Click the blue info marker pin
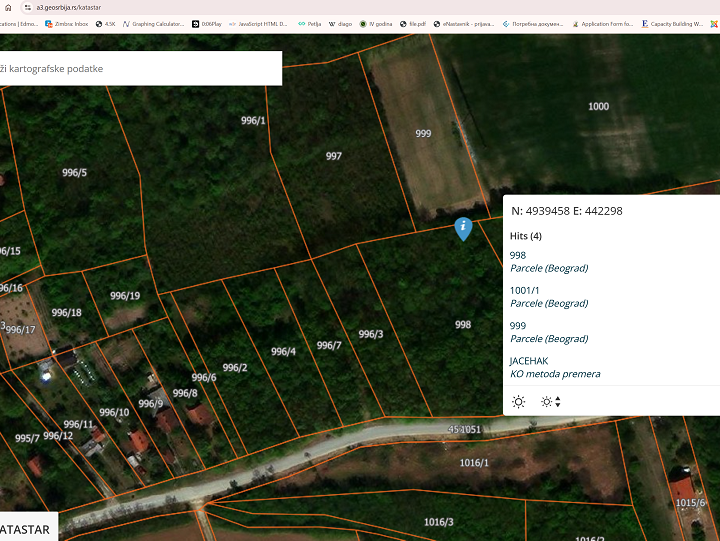This screenshot has width=720, height=541. pos(463,228)
